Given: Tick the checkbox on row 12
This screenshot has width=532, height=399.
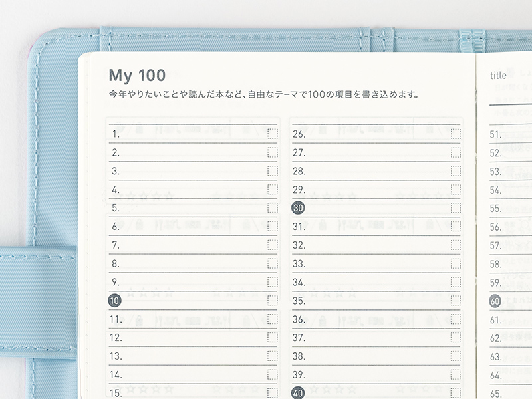Looking at the screenshot, I should click(272, 338).
